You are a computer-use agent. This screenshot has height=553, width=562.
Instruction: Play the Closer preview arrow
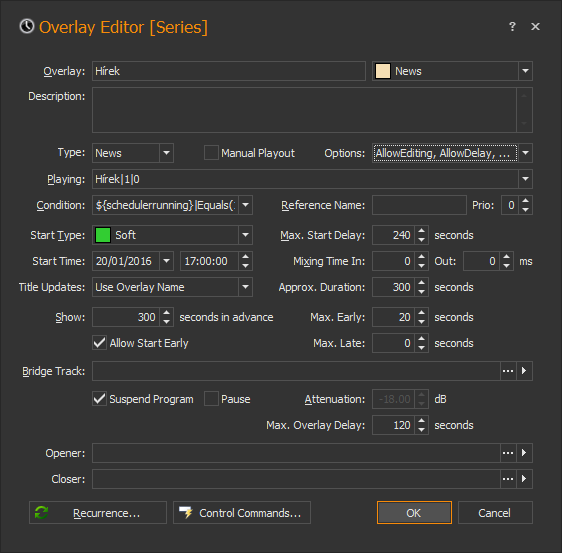524,479
